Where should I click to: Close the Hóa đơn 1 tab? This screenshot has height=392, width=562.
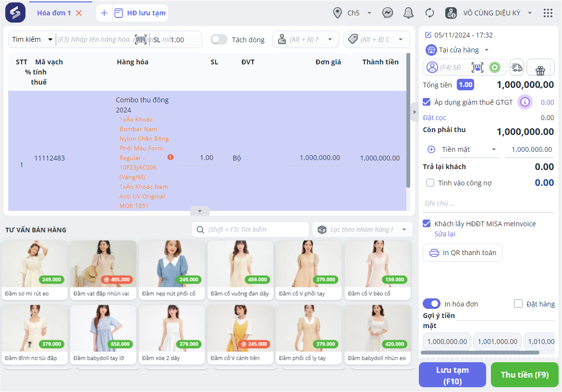[79, 13]
